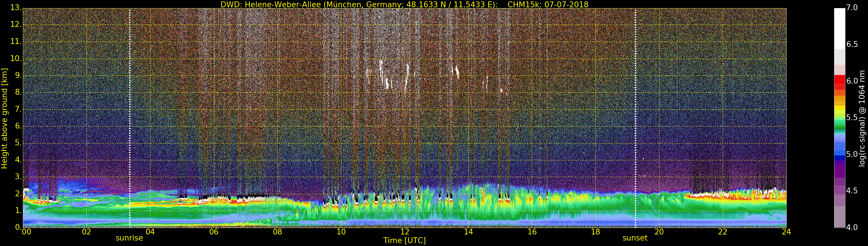Screen dimensions: 868x246
Task: Select the 18 hour tick label
Action: coord(595,232)
